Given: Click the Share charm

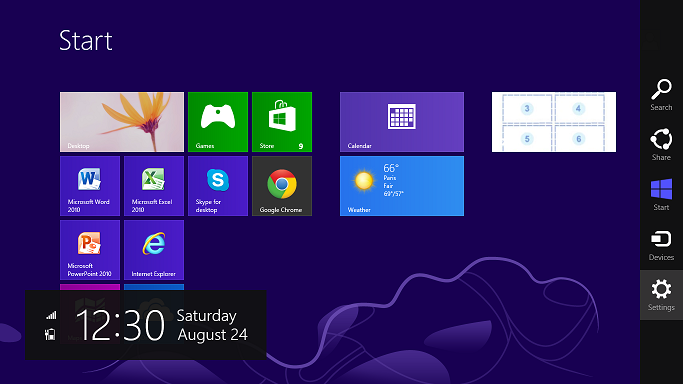Looking at the screenshot, I should [661, 145].
